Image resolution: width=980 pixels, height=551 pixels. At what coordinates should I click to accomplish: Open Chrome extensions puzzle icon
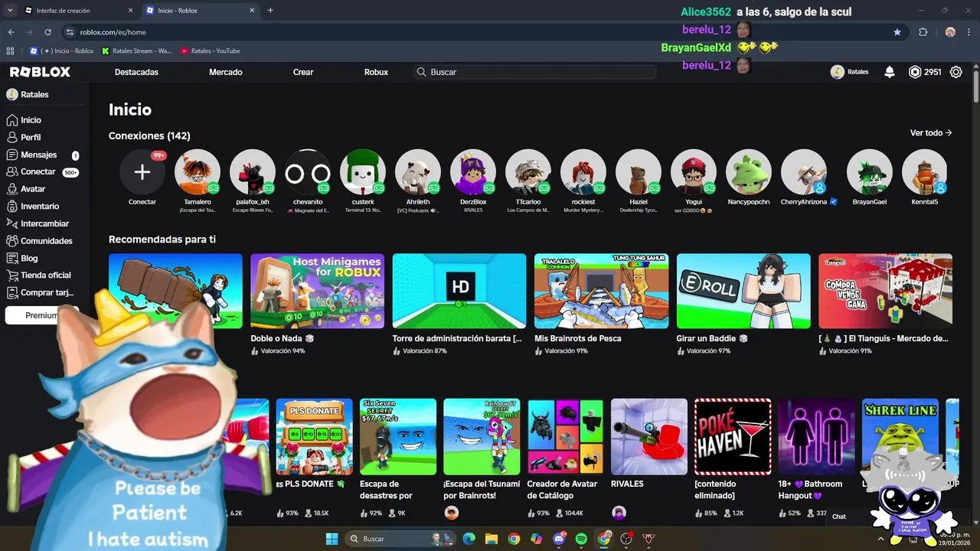(923, 32)
